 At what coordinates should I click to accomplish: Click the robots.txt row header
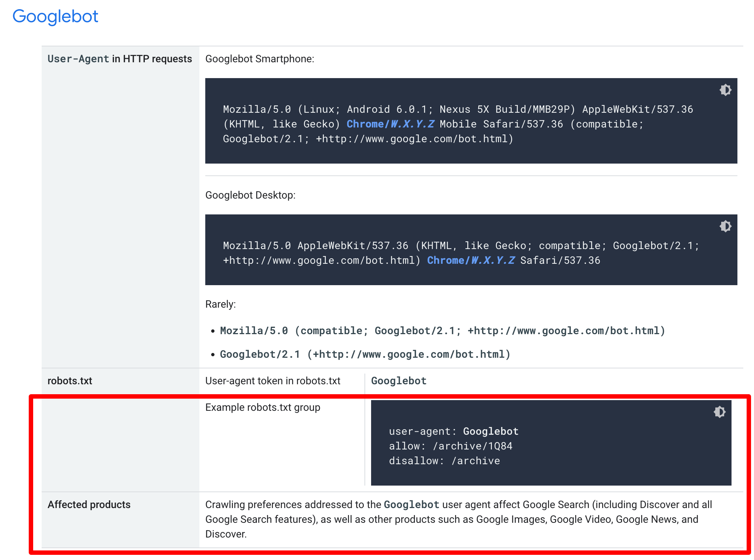(x=69, y=381)
